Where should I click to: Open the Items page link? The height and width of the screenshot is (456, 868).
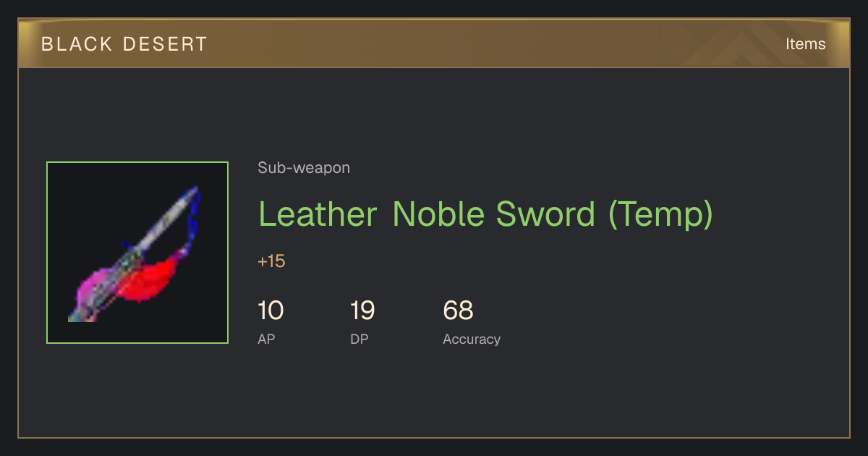tap(805, 44)
